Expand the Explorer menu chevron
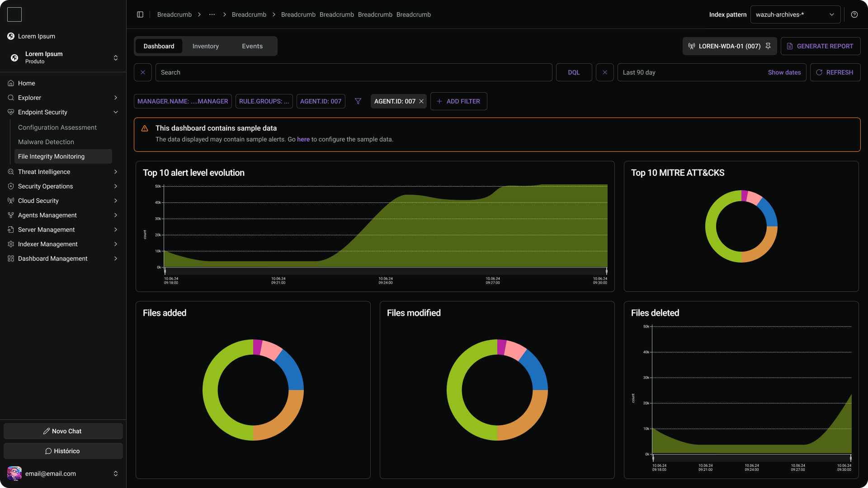868x488 pixels. pos(116,98)
